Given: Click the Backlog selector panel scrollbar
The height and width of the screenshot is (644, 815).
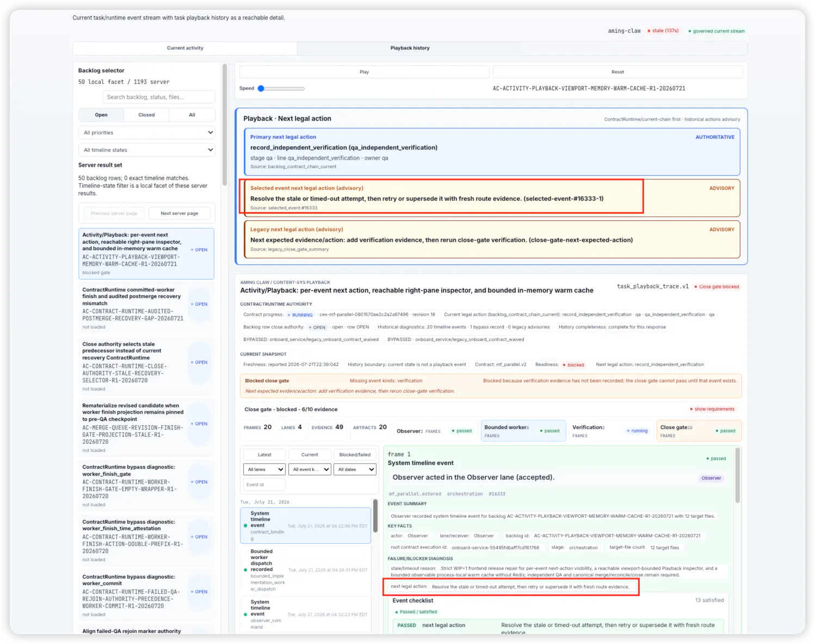Looking at the screenshot, I should 224,125.
